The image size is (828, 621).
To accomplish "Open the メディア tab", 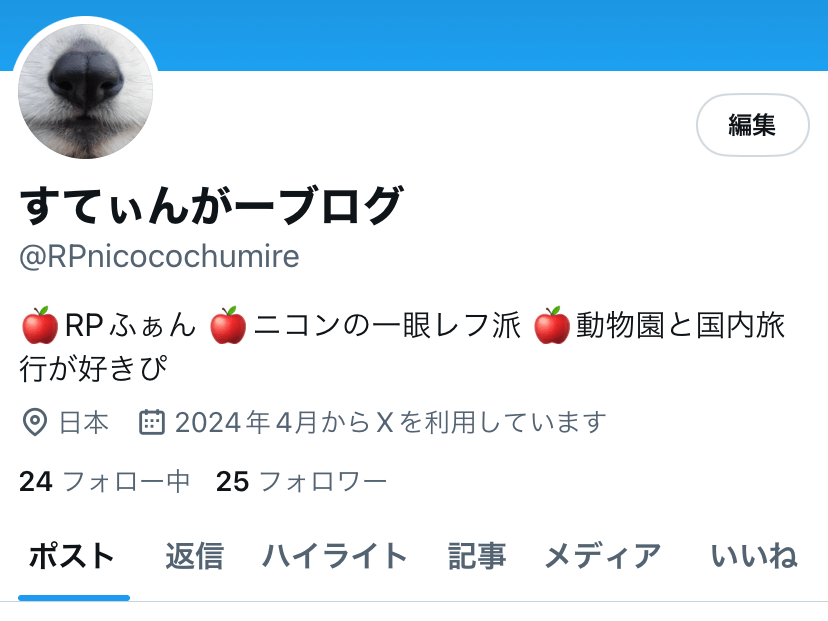I will click(x=603, y=557).
